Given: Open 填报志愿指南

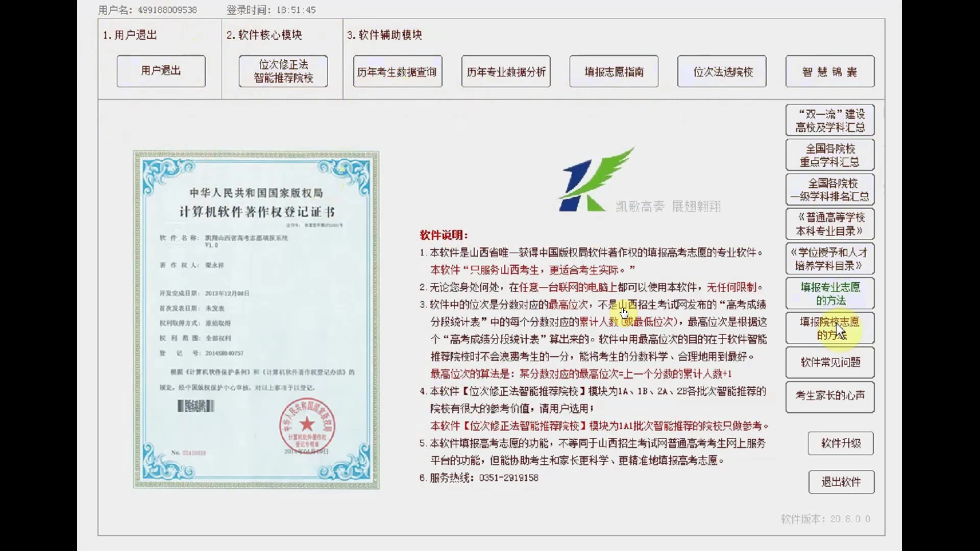Looking at the screenshot, I should coord(614,71).
